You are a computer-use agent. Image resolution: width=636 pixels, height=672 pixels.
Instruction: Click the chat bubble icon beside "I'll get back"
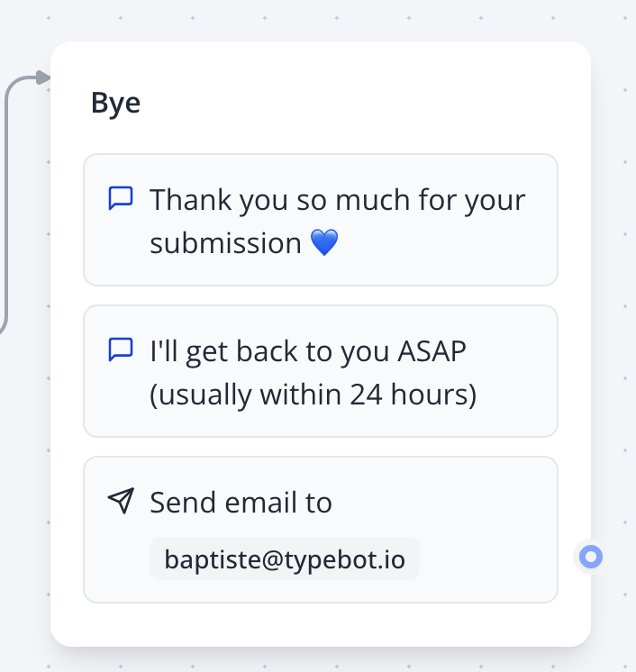click(x=121, y=350)
